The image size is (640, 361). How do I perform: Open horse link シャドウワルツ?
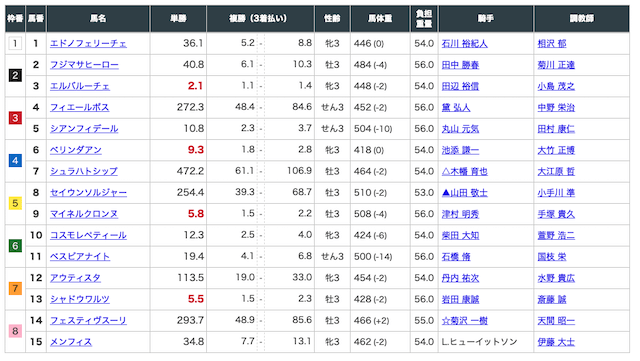click(80, 299)
